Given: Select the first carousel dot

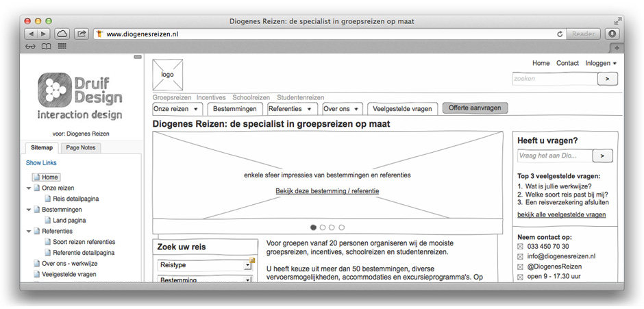Looking at the screenshot, I should (313, 227).
